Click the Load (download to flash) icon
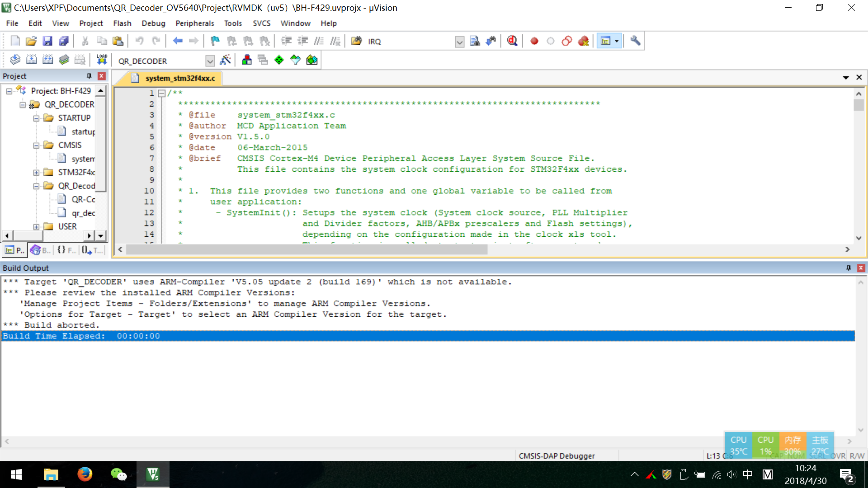868x488 pixels. [x=102, y=60]
